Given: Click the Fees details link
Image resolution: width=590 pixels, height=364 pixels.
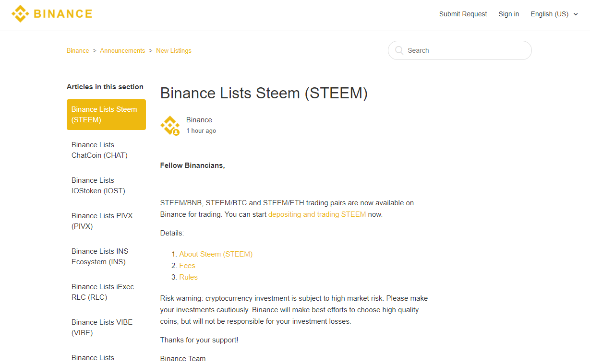Looking at the screenshot, I should [187, 266].
